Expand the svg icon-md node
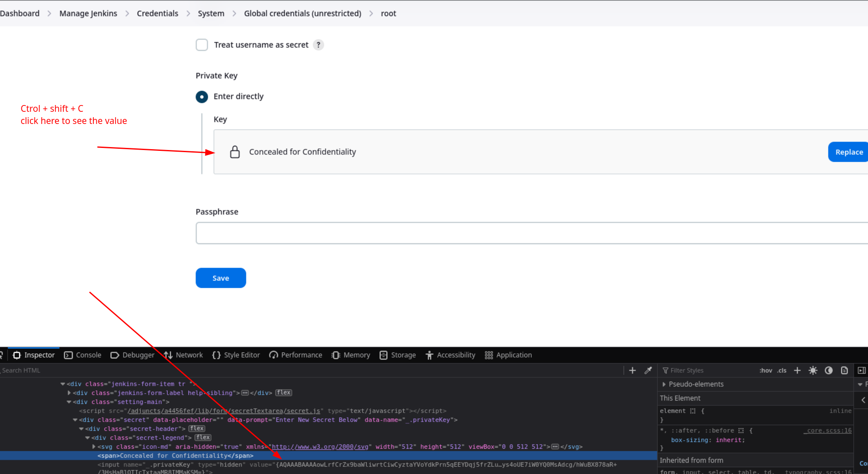The height and width of the screenshot is (474, 868). point(94,447)
